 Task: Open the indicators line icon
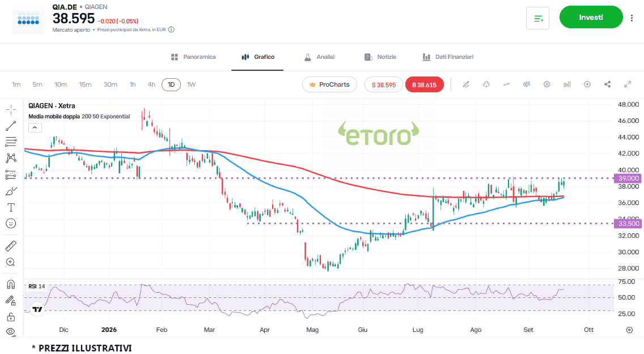pyautogui.click(x=506, y=84)
